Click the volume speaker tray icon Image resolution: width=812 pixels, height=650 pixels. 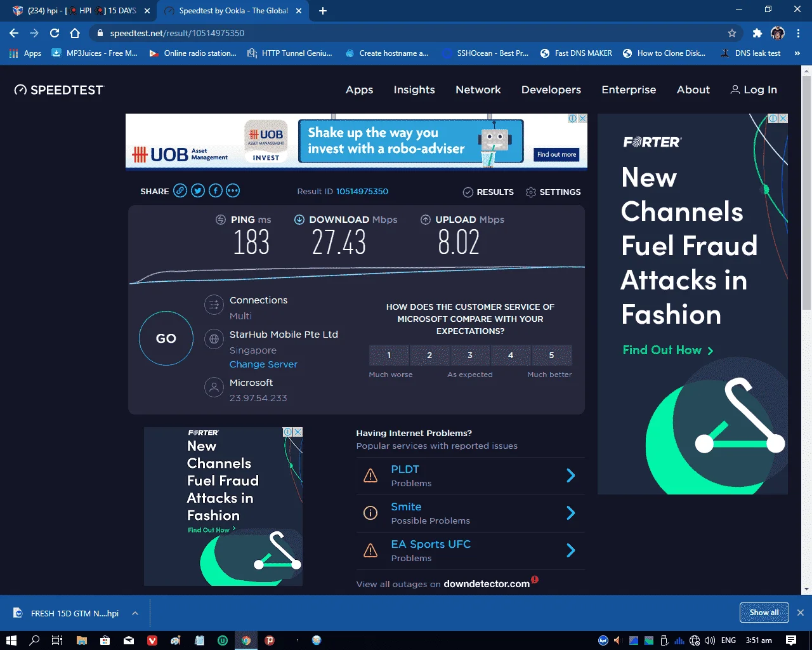click(710, 640)
